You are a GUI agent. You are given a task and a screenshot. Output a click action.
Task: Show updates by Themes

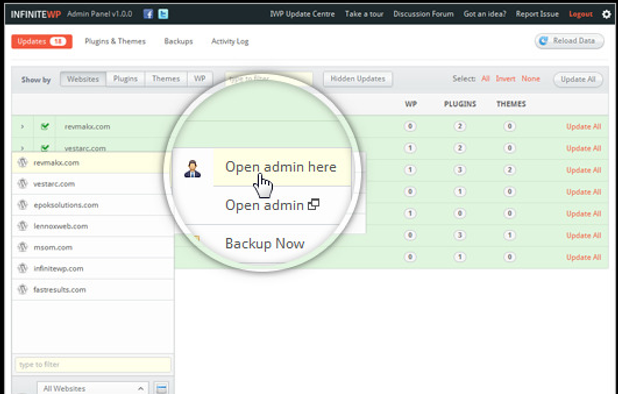pyautogui.click(x=166, y=79)
